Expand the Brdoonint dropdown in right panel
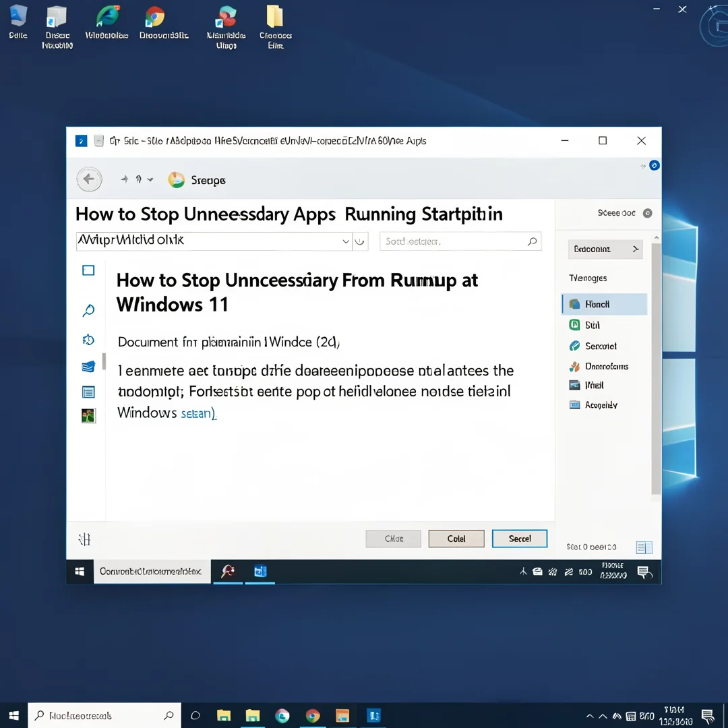This screenshot has width=728, height=728. (x=605, y=249)
